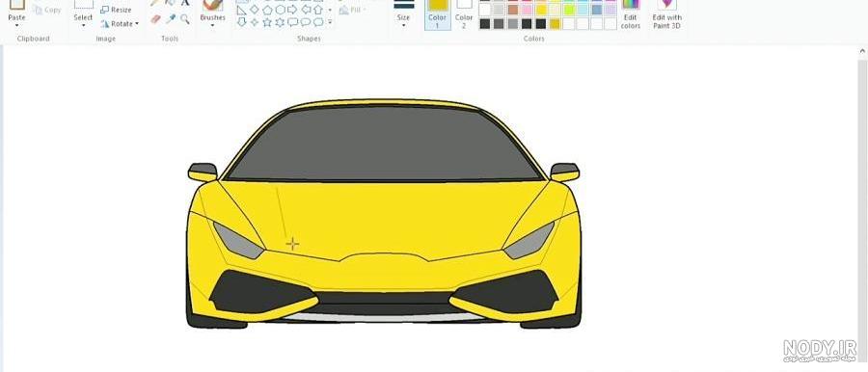Select the Eraser tool
Image resolution: width=868 pixels, height=372 pixels.
click(x=155, y=19)
